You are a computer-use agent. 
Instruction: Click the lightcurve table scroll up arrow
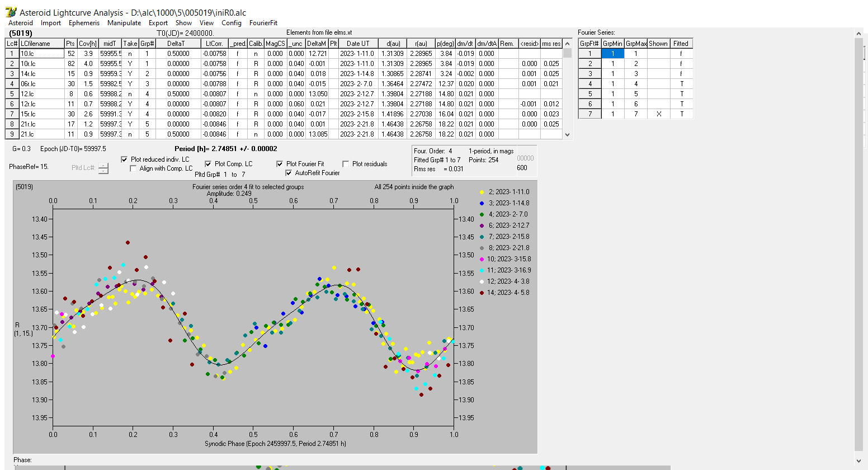point(568,43)
